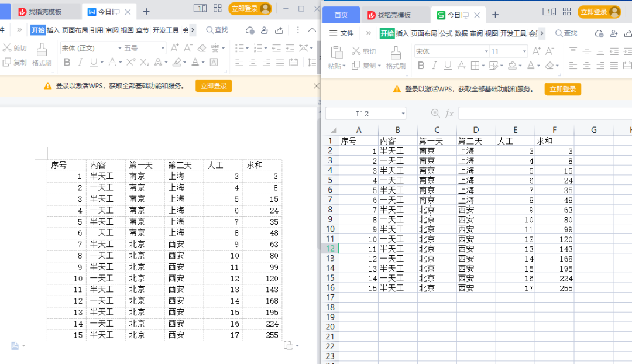Click 立即登录 button in Spreadsheet notification bar

tap(563, 89)
